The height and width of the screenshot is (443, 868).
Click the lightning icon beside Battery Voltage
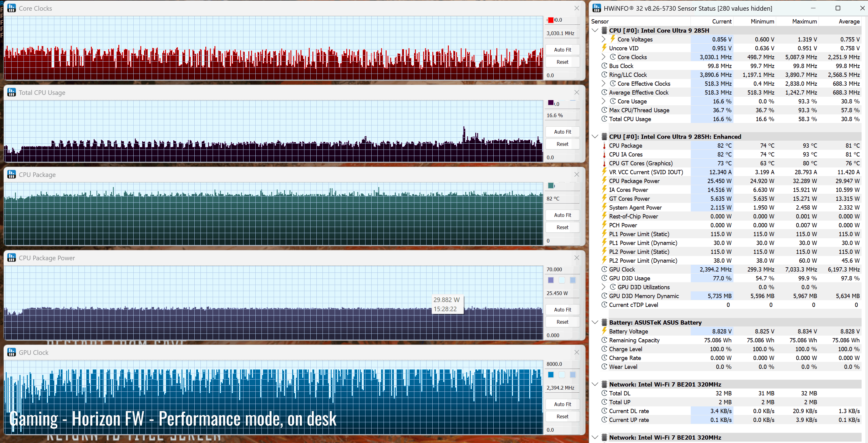click(x=604, y=331)
